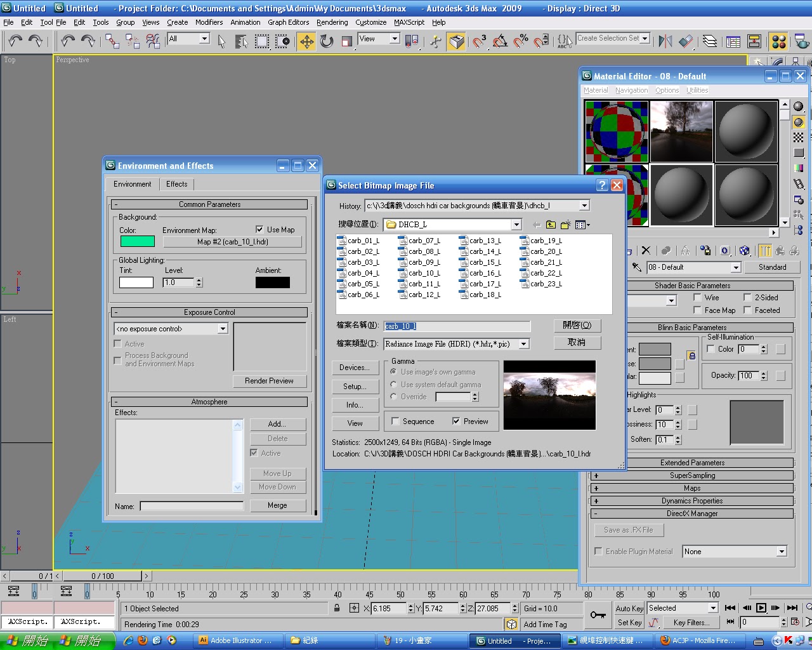Open the Graph Editors menu

click(x=289, y=22)
